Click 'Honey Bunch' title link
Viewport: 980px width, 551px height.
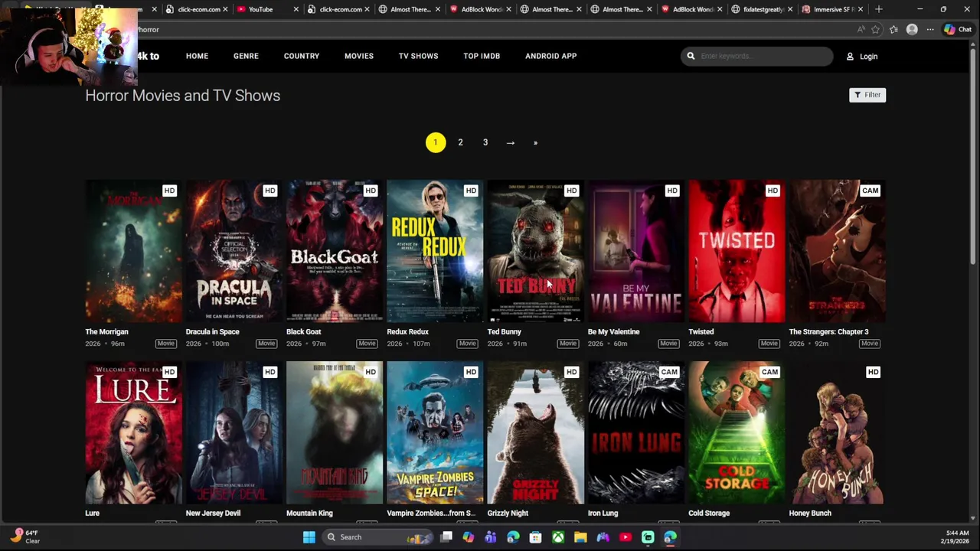point(810,513)
